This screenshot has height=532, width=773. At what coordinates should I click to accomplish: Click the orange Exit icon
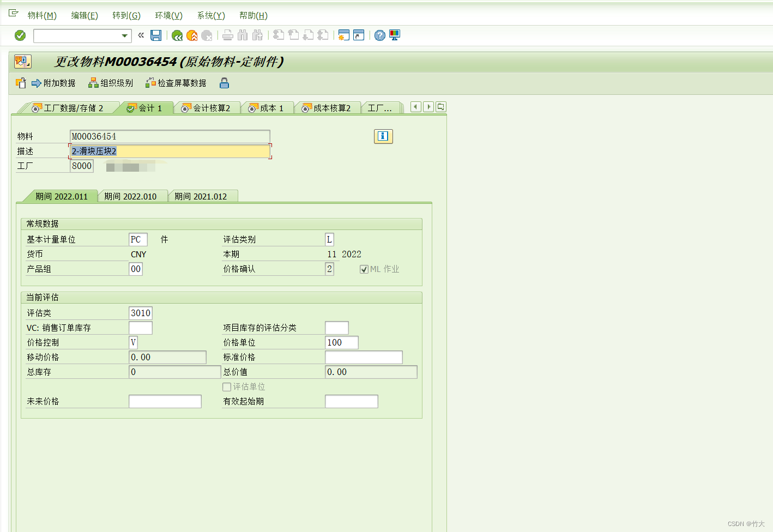(x=191, y=35)
